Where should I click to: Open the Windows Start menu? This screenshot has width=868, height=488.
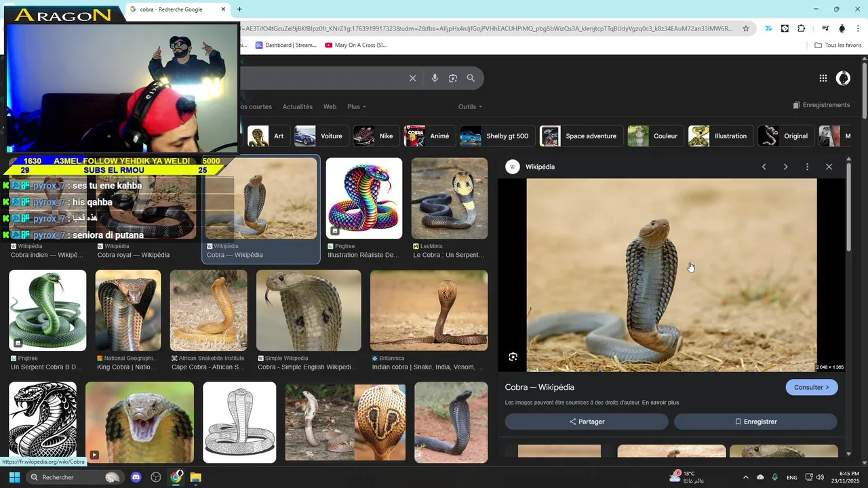click(x=14, y=477)
